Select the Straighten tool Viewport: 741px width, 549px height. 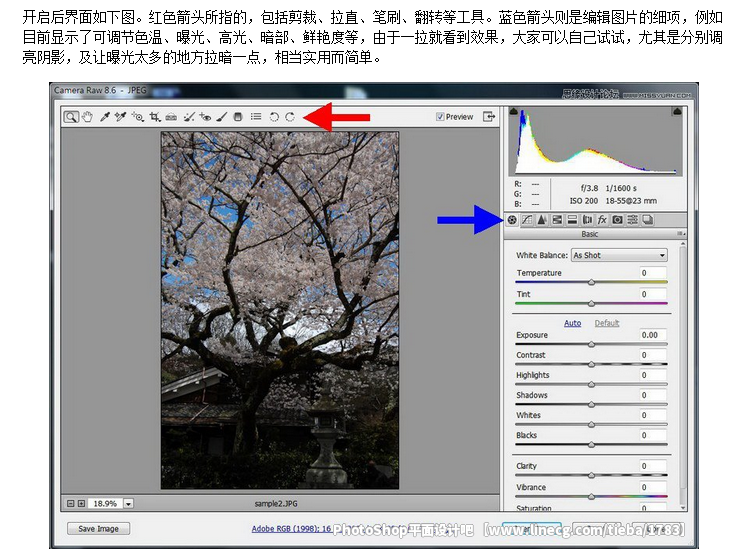pyautogui.click(x=171, y=117)
